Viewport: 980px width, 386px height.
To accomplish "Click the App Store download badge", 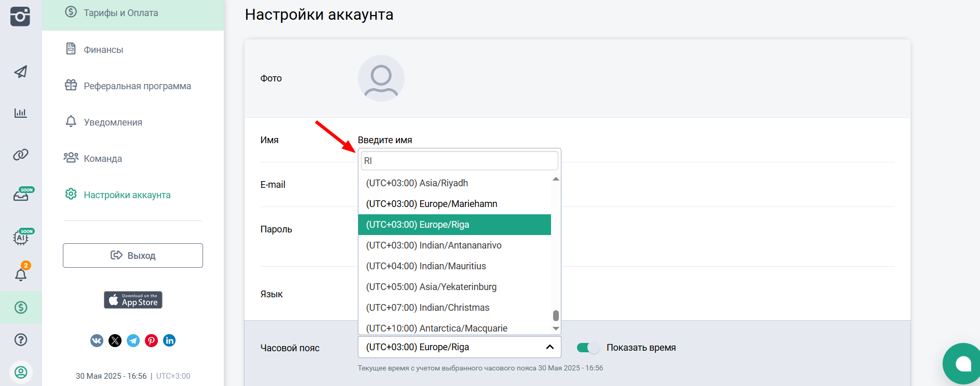I will point(133,300).
